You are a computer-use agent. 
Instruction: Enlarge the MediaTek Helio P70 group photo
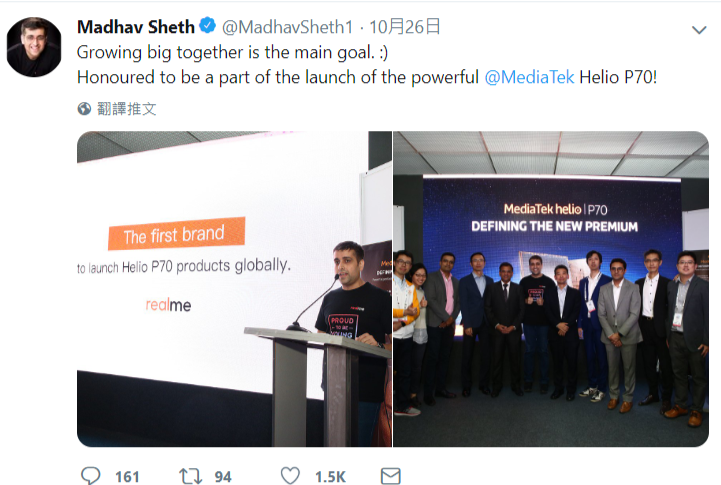[551, 289]
